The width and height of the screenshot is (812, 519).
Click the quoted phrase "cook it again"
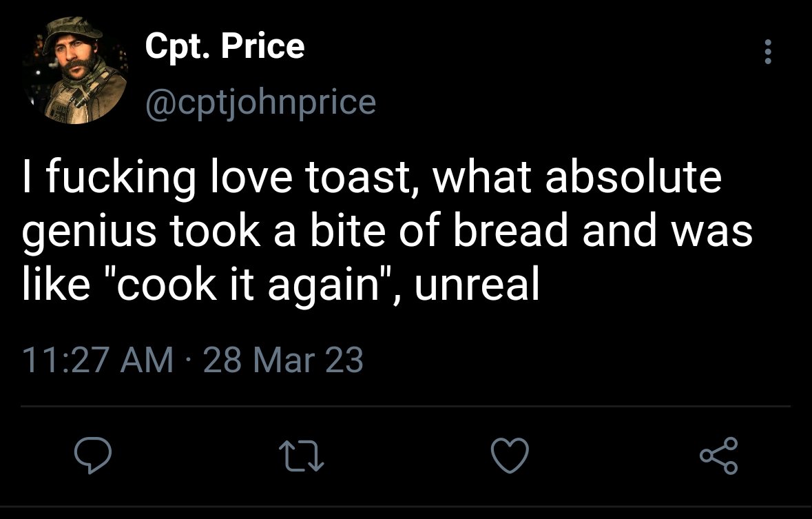247,285
